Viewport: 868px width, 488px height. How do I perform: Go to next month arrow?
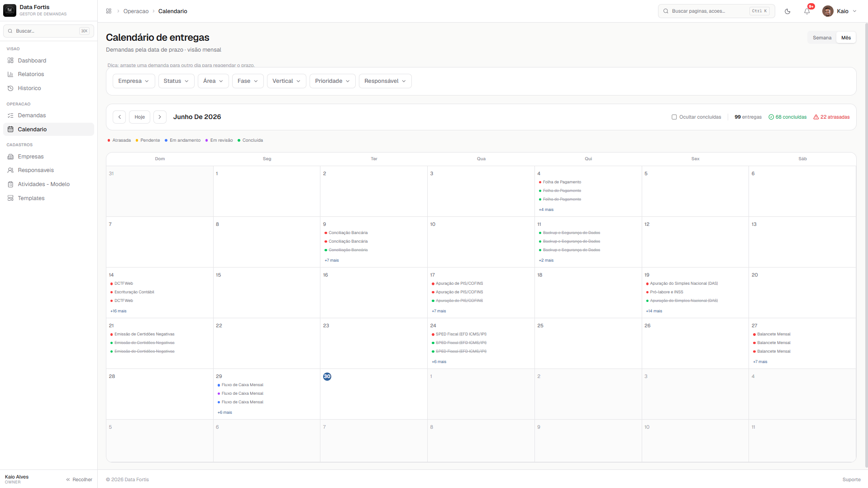[160, 117]
